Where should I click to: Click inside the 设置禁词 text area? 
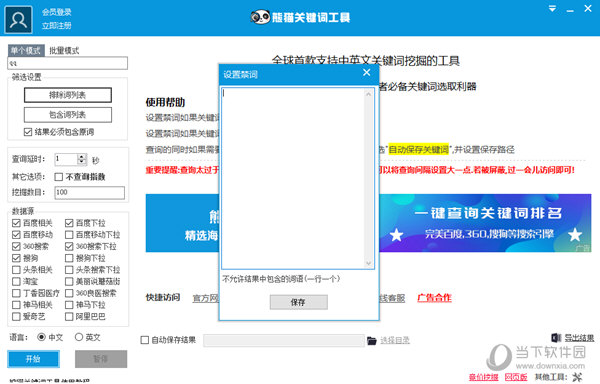tap(293, 178)
